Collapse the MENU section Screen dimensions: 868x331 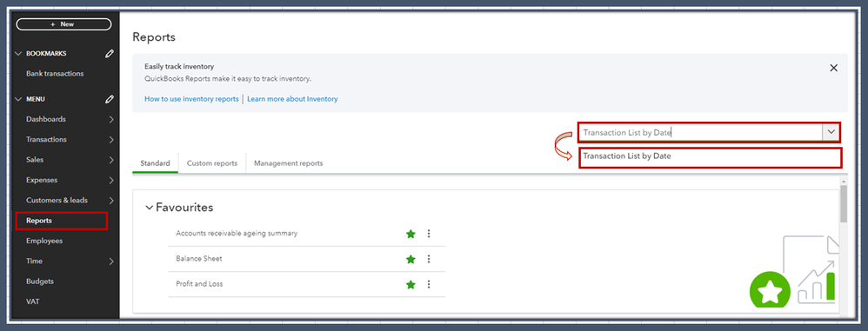tap(18, 99)
